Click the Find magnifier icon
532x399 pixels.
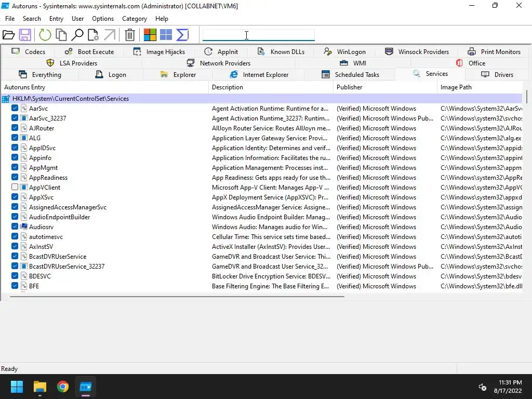point(77,35)
